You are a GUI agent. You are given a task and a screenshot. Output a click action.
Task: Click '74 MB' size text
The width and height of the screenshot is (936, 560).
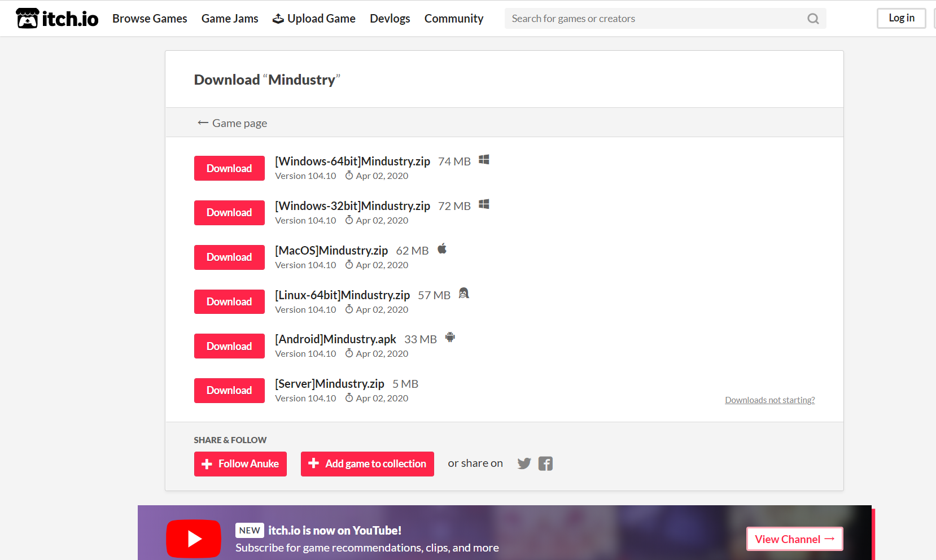(x=454, y=161)
